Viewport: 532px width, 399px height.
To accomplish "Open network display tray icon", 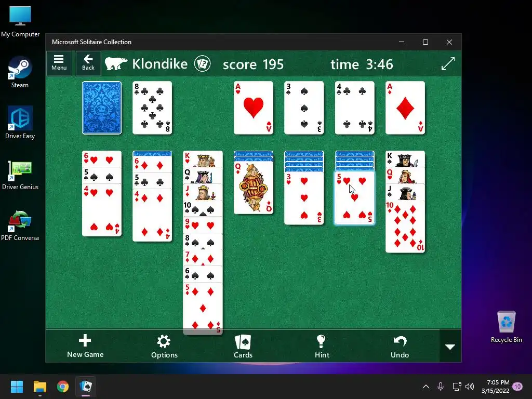I will [x=457, y=387].
